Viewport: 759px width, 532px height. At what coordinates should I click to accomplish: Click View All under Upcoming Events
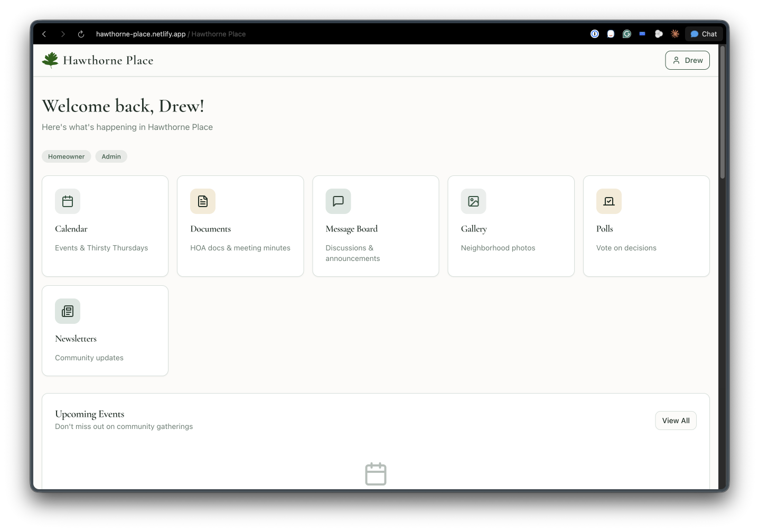point(676,420)
